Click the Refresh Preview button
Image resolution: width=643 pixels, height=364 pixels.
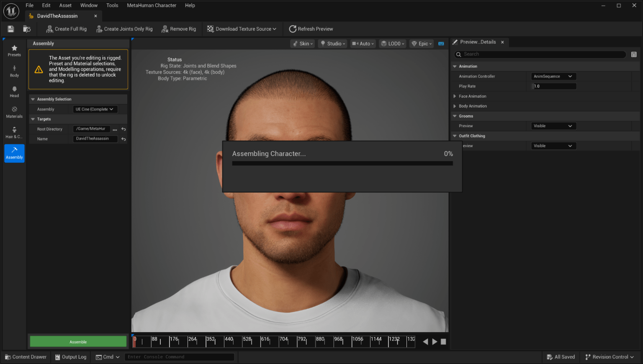311,29
